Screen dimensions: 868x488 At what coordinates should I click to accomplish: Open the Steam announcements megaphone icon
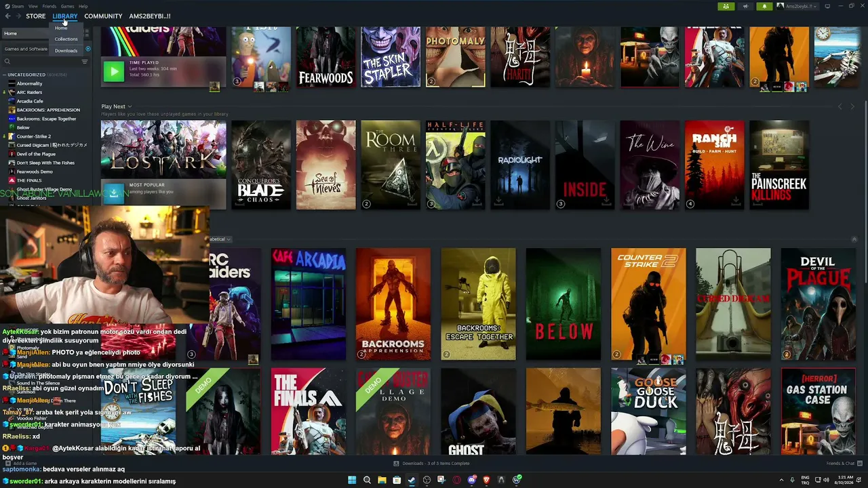(745, 6)
